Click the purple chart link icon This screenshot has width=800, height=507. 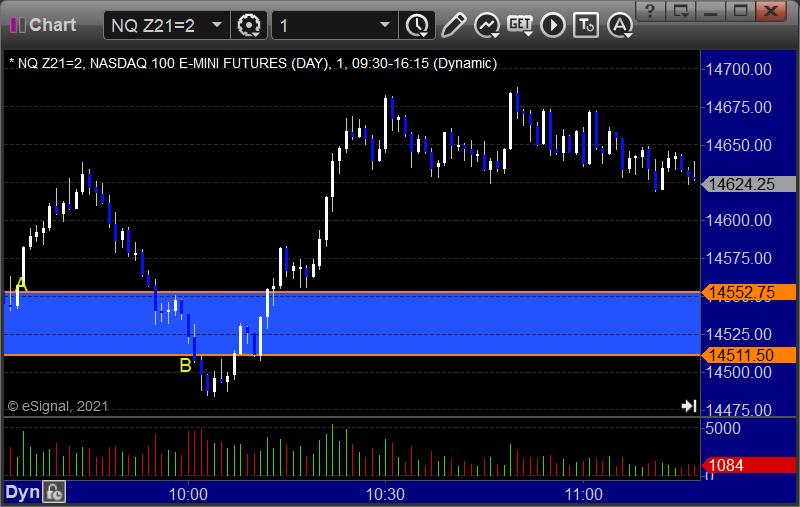(x=18, y=25)
